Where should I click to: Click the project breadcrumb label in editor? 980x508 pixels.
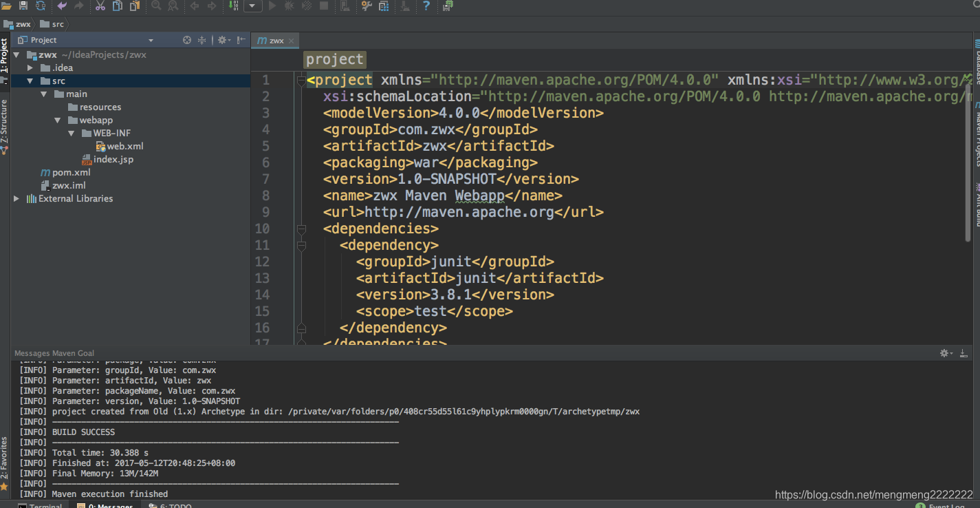(334, 60)
